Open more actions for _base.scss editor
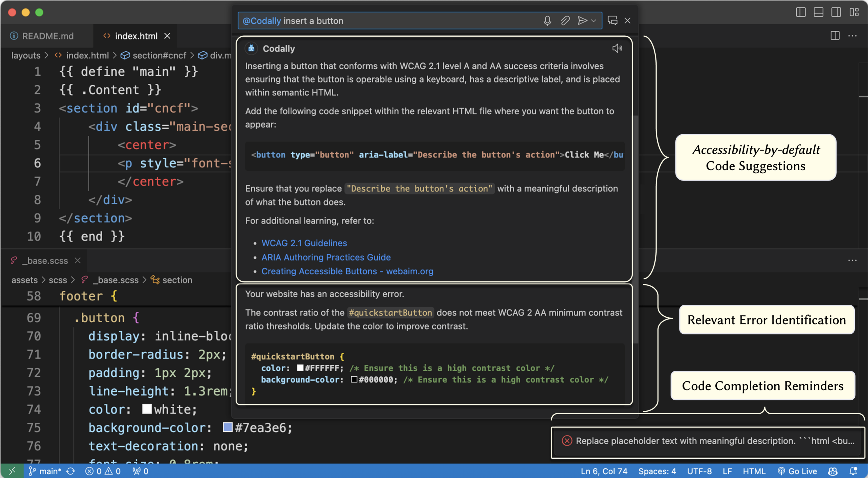This screenshot has width=868, height=478. coord(853,260)
